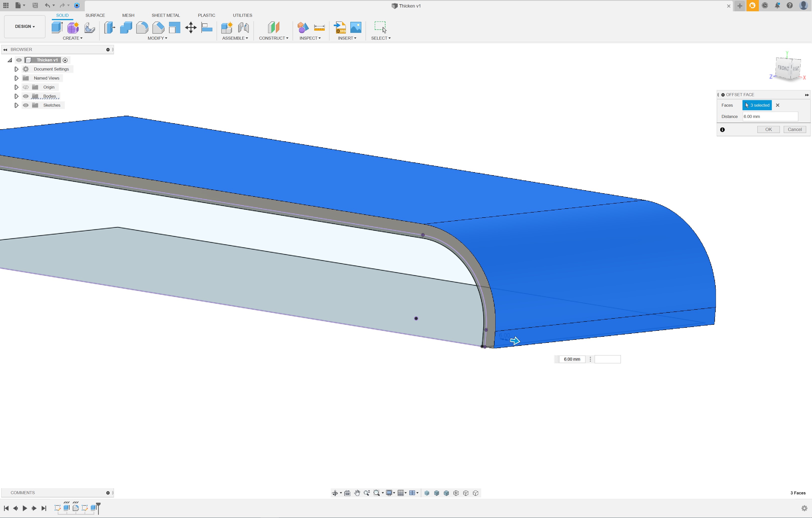Open the Help question mark icon
Image resolution: width=812 pixels, height=518 pixels.
pos(790,6)
